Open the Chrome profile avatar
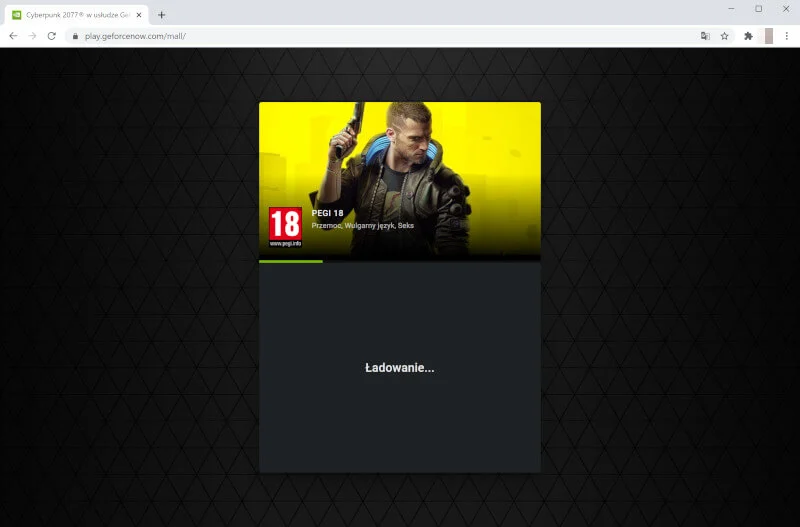 (x=769, y=36)
